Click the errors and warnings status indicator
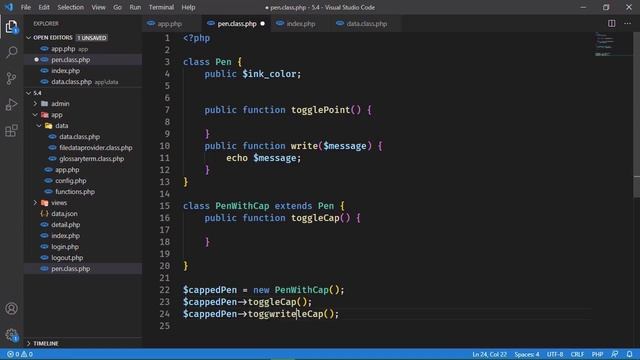 20,354
